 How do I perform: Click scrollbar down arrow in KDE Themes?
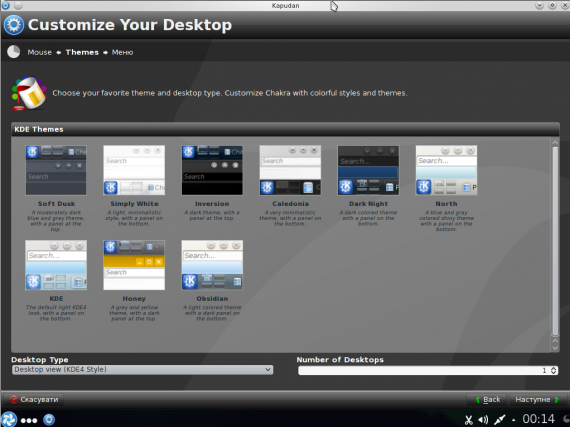pyautogui.click(x=555, y=348)
